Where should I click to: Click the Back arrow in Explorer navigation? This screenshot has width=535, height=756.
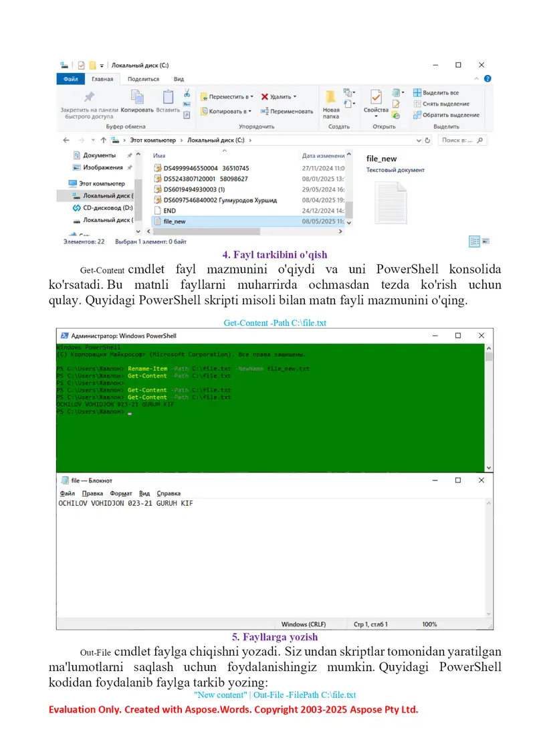[66, 140]
